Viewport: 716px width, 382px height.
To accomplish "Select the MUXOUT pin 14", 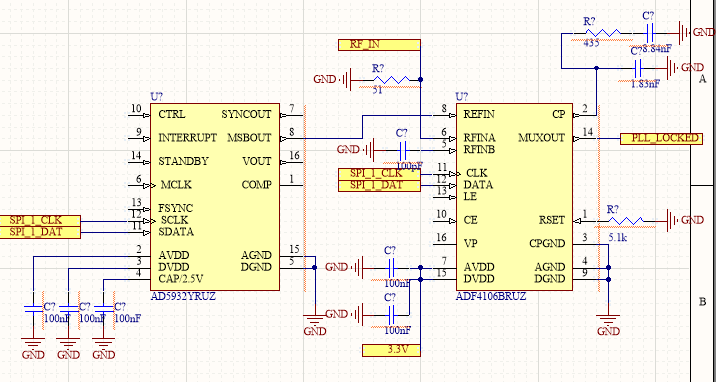I will point(584,138).
